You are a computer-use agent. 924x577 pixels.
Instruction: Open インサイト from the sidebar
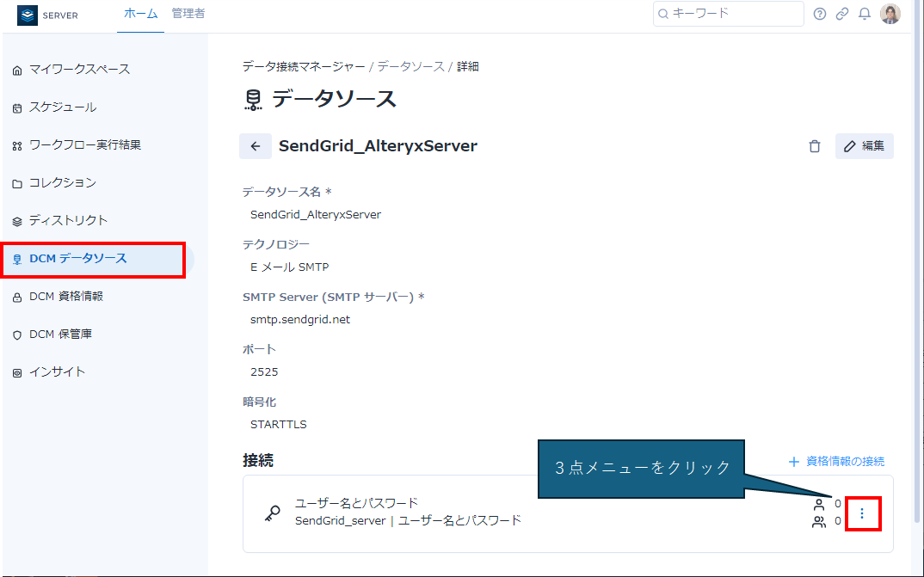[x=57, y=372]
